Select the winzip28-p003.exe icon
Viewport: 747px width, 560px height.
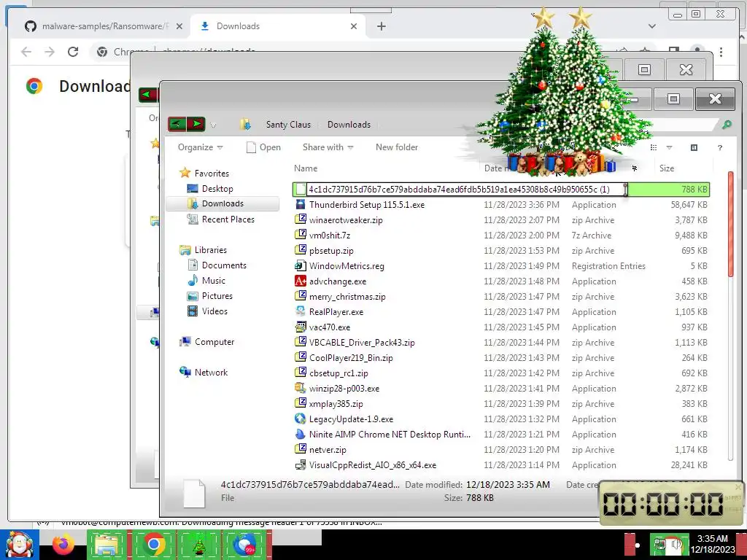coord(301,389)
